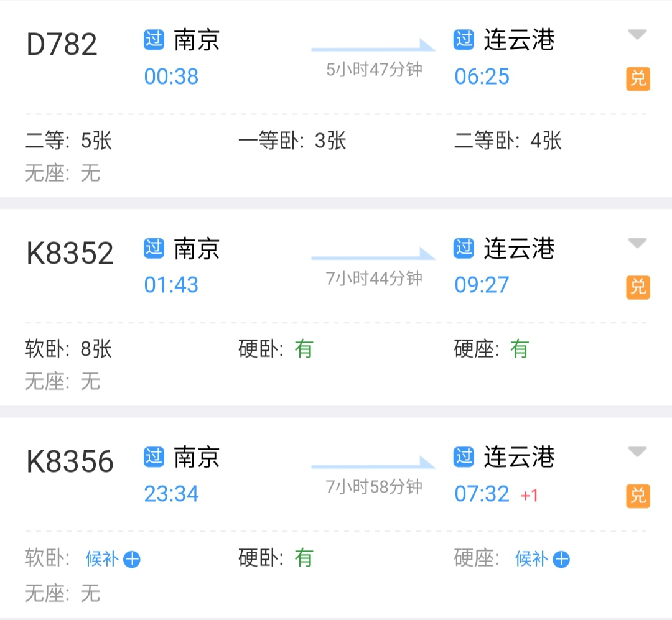Tap the 过 icon beside 南京 on D782
The width and height of the screenshot is (672, 620).
coord(154,40)
